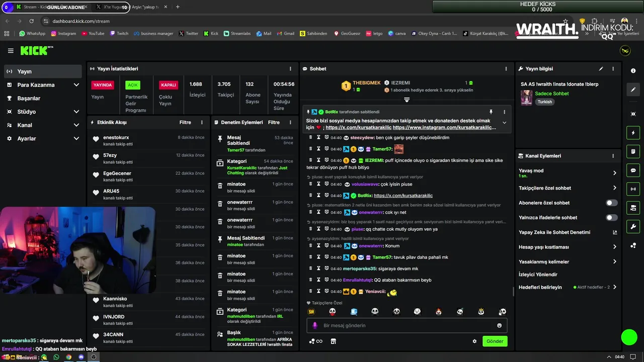Open the WhatsApp bookmark in bookmarks bar
This screenshot has width=644, height=362.
pyautogui.click(x=32, y=34)
